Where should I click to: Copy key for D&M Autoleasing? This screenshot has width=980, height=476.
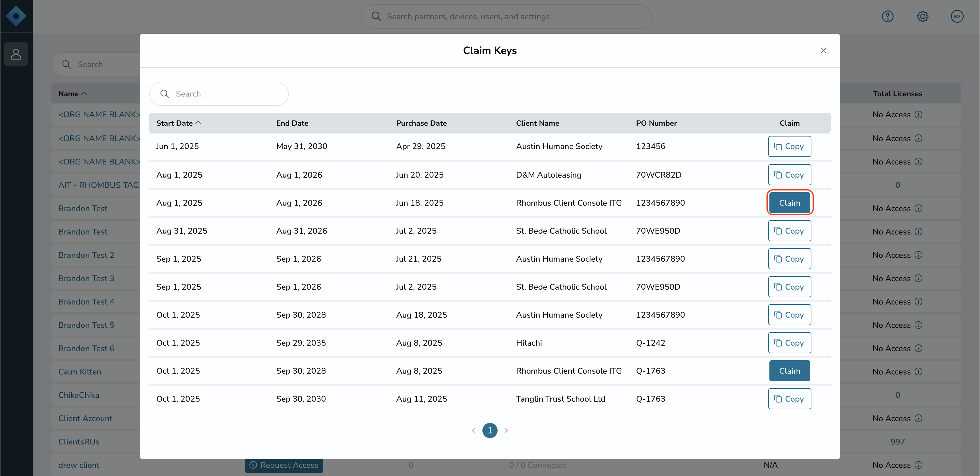(790, 175)
